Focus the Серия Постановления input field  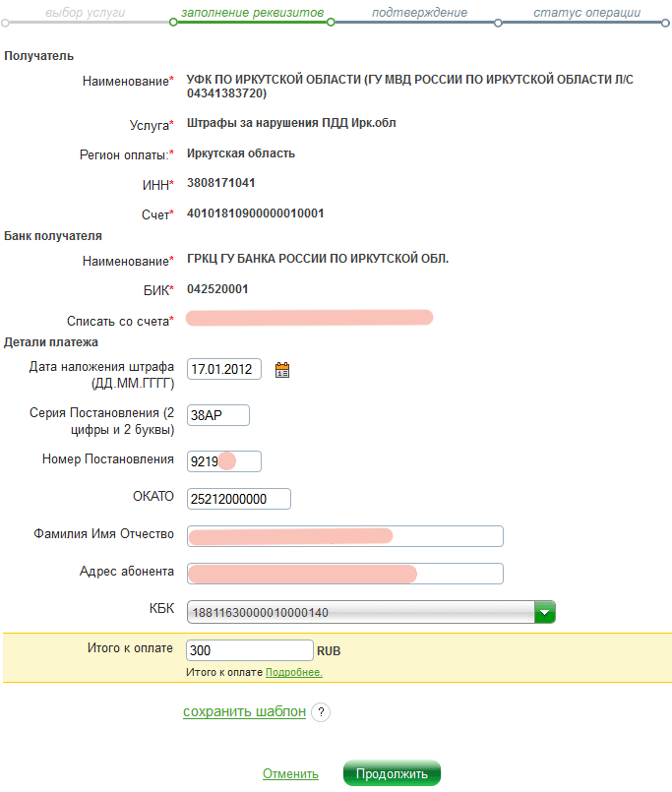[x=217, y=415]
